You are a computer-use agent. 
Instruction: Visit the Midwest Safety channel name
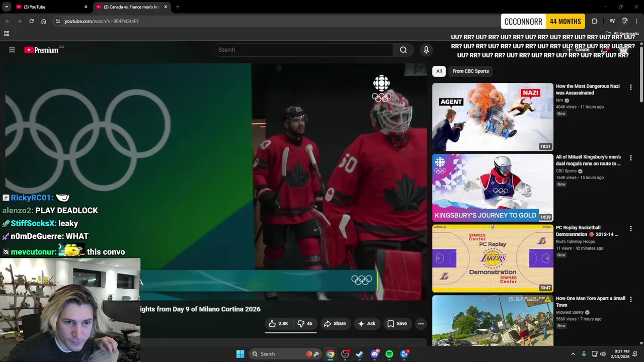570,312
